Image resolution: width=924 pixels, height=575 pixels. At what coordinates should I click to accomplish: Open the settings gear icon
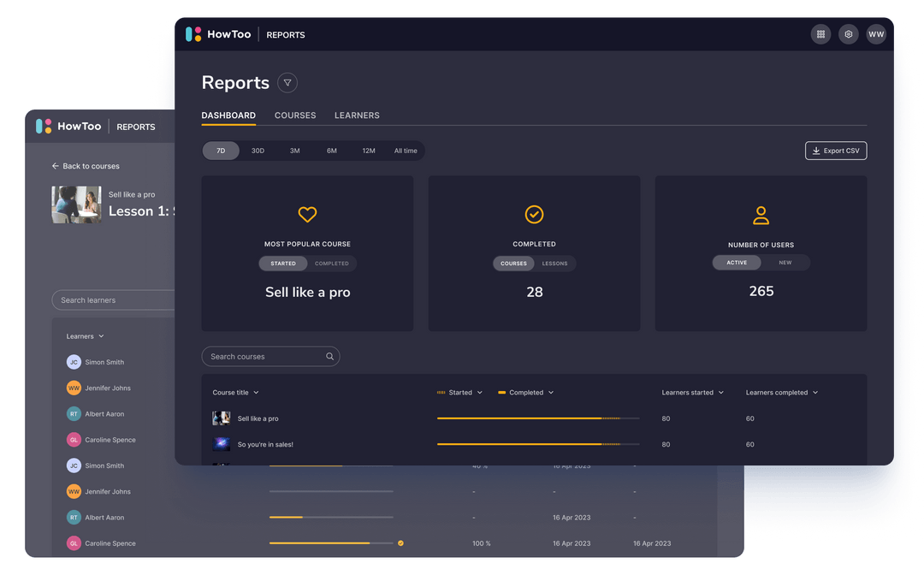coord(848,34)
